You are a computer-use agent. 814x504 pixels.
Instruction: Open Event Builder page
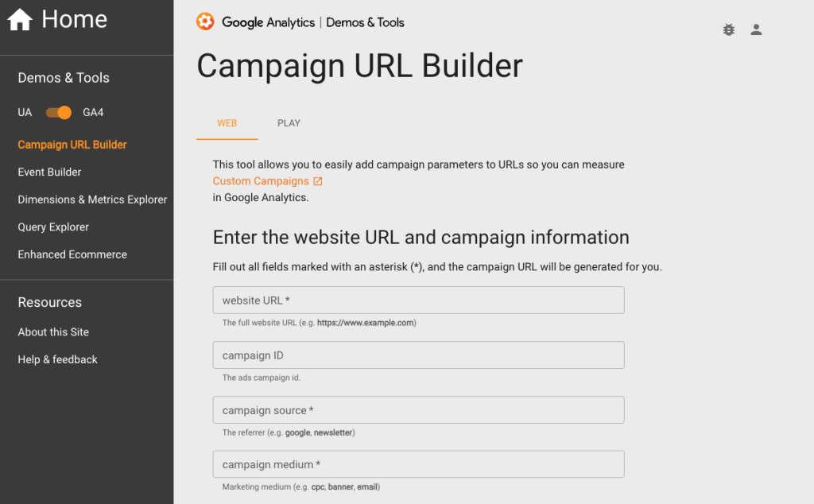point(49,172)
